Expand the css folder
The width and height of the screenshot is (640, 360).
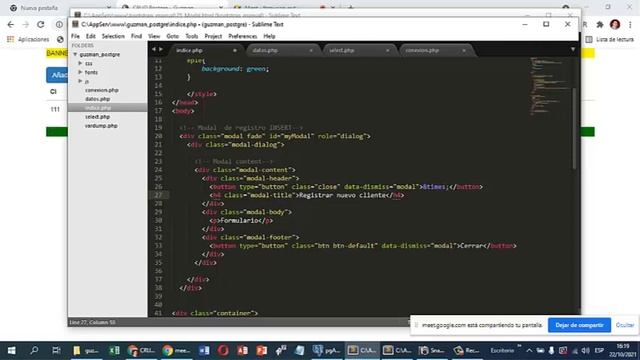click(x=80, y=63)
